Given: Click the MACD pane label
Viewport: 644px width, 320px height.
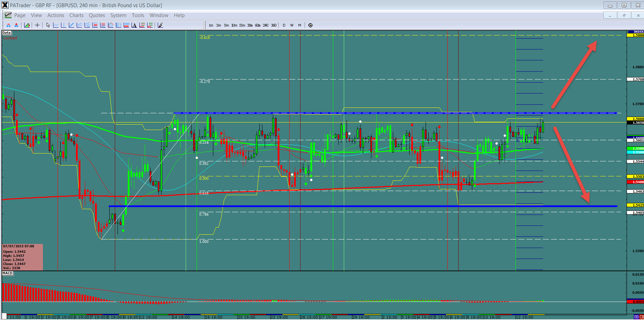Looking at the screenshot, I should click(x=7, y=273).
